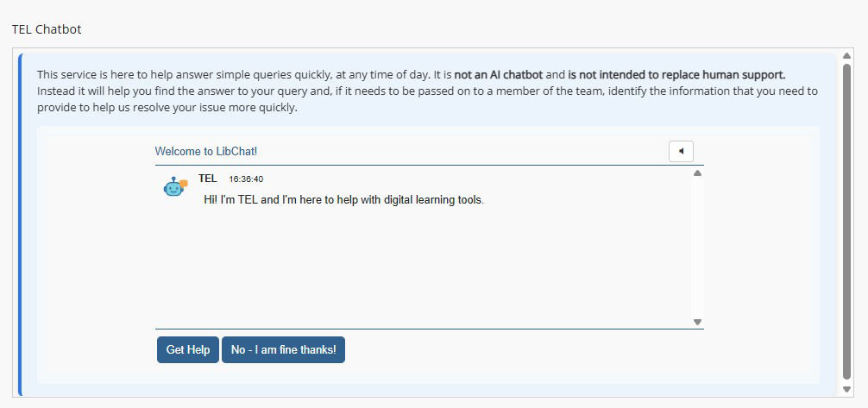868x408 pixels.
Task: Choose "No - I am fine thanks!"
Action: tap(283, 350)
